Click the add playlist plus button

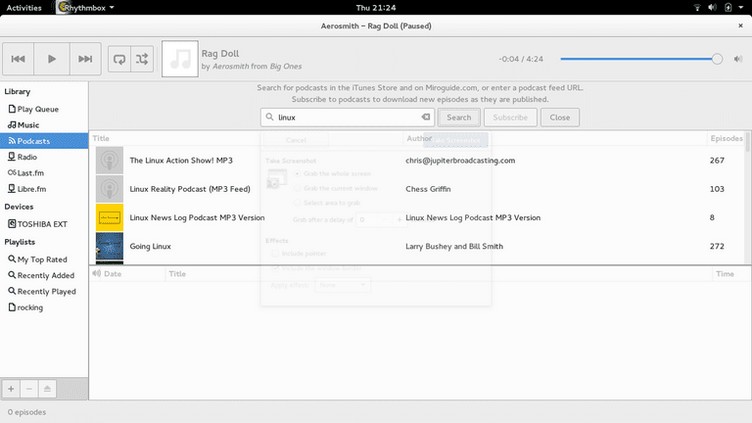[x=11, y=388]
